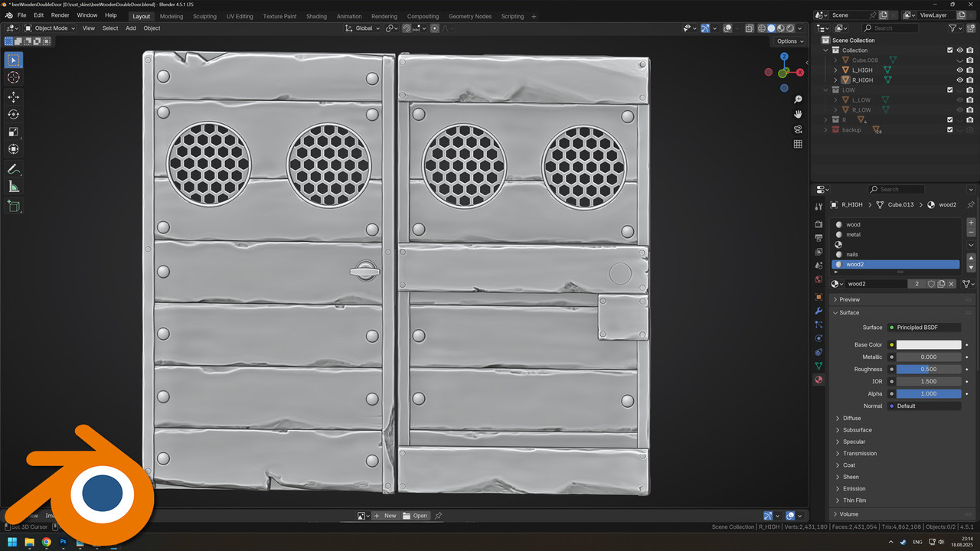The image size is (980, 551).
Task: Click the Principled BSDF surface button
Action: (x=923, y=328)
